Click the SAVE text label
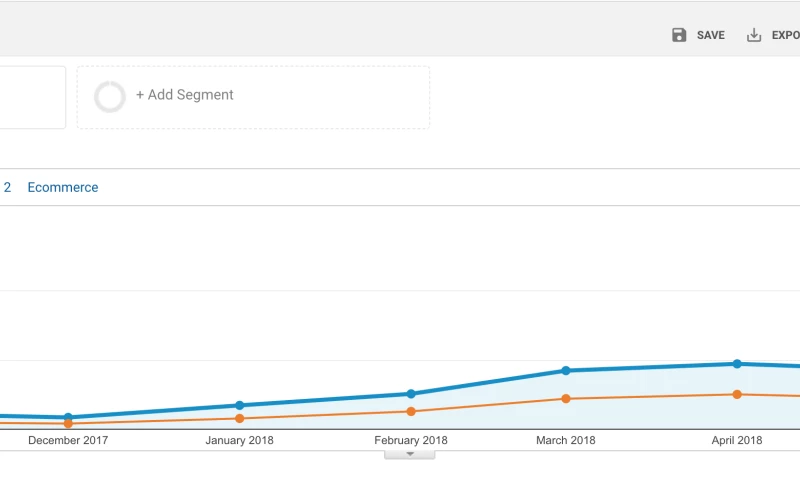Screen dimensions: 800x480 point(710,35)
